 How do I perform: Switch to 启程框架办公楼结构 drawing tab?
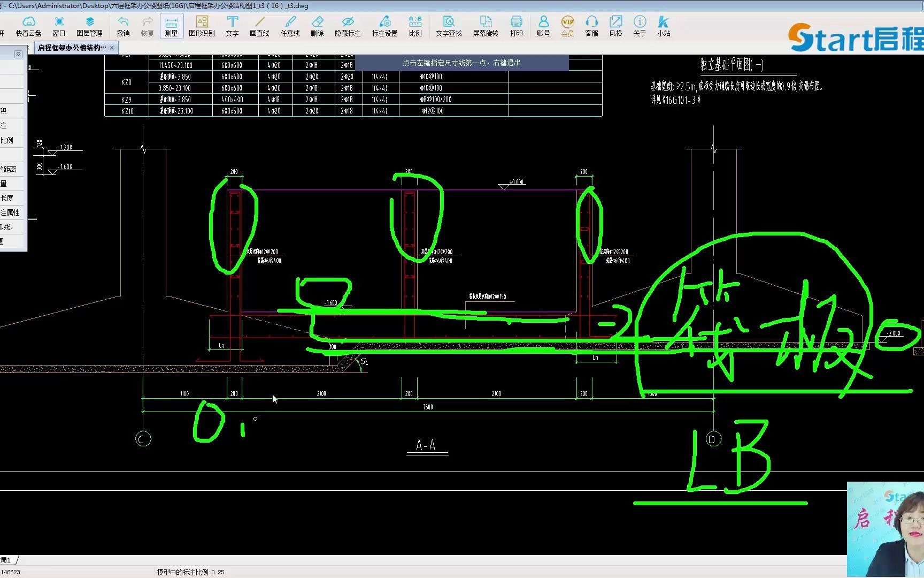[72, 48]
